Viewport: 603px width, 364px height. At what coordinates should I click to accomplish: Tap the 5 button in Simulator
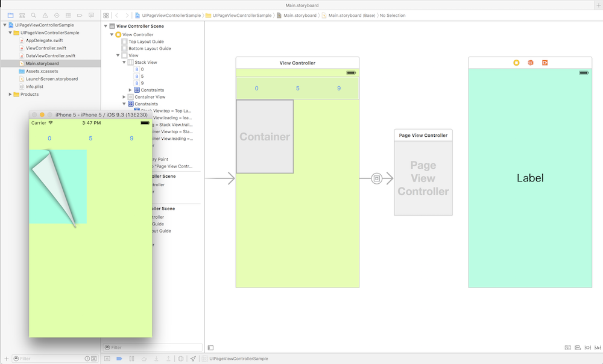pos(90,139)
